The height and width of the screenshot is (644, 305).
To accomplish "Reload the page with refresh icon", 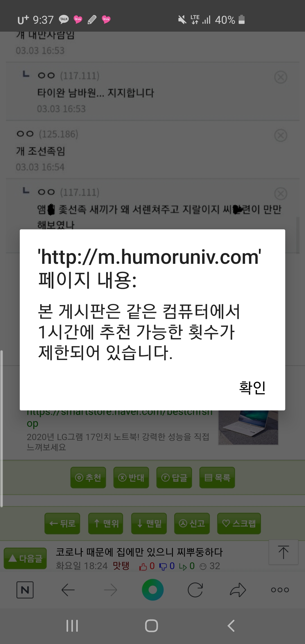I will [195, 590].
